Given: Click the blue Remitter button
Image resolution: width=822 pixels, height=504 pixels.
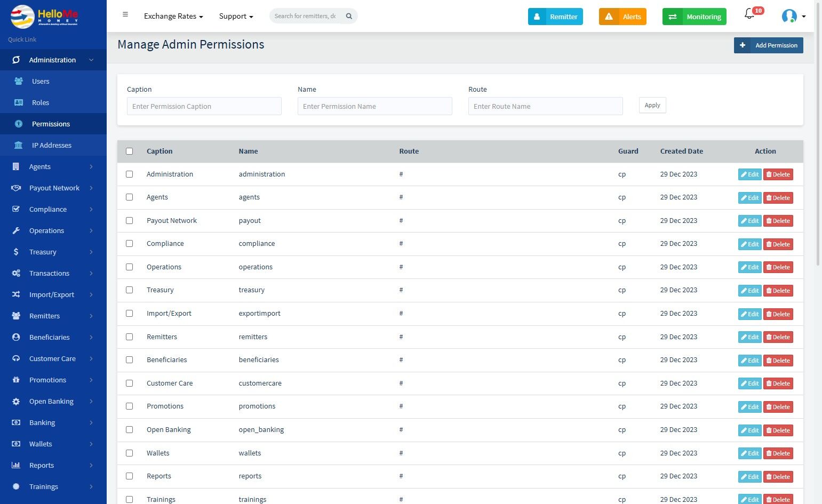Looking at the screenshot, I should pos(555,17).
